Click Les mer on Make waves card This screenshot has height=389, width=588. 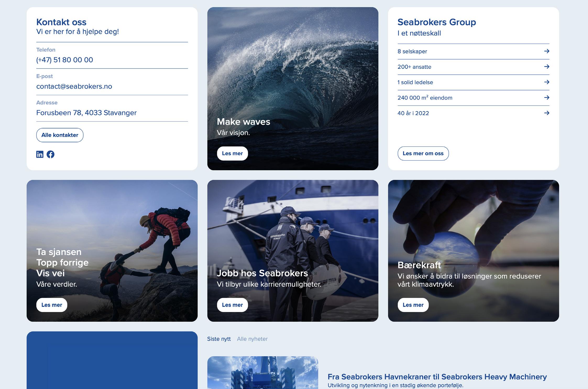click(x=232, y=154)
